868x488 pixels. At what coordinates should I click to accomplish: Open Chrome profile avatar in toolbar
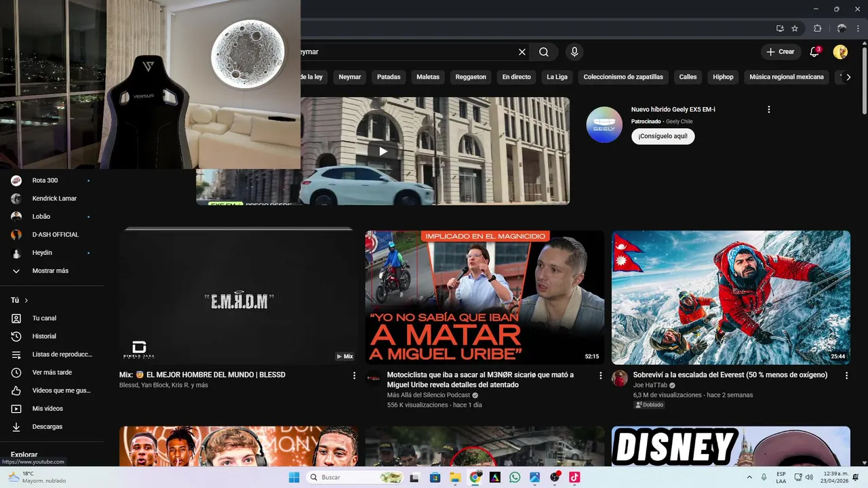pyautogui.click(x=842, y=28)
